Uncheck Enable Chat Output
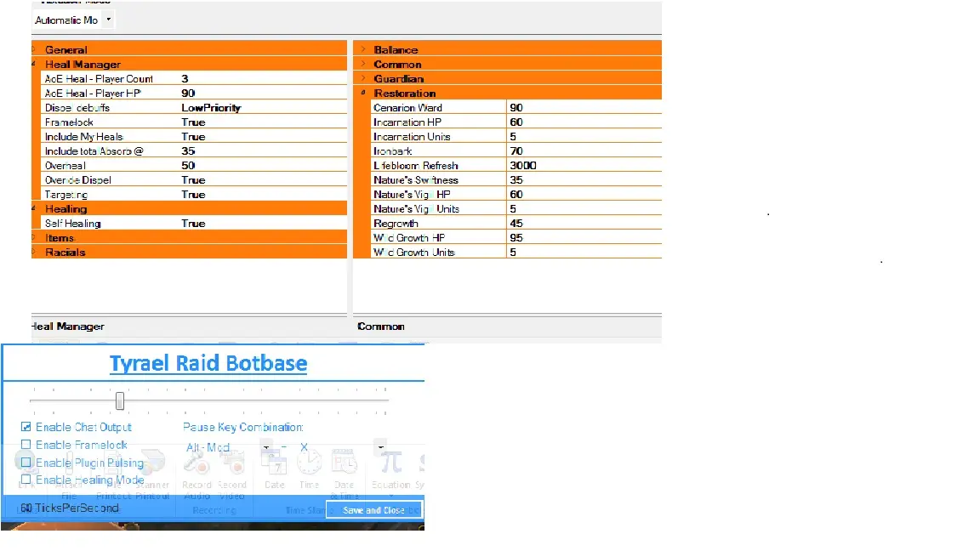The width and height of the screenshot is (980, 551). (x=26, y=427)
